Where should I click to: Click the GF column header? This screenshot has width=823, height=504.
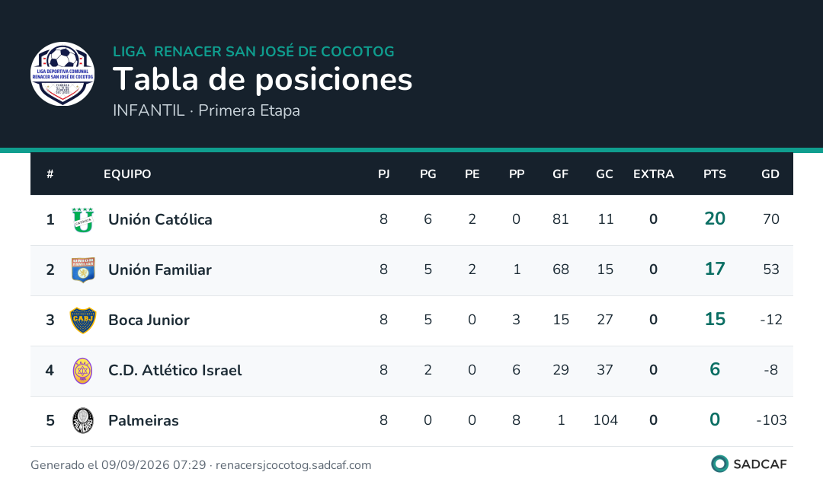(561, 174)
